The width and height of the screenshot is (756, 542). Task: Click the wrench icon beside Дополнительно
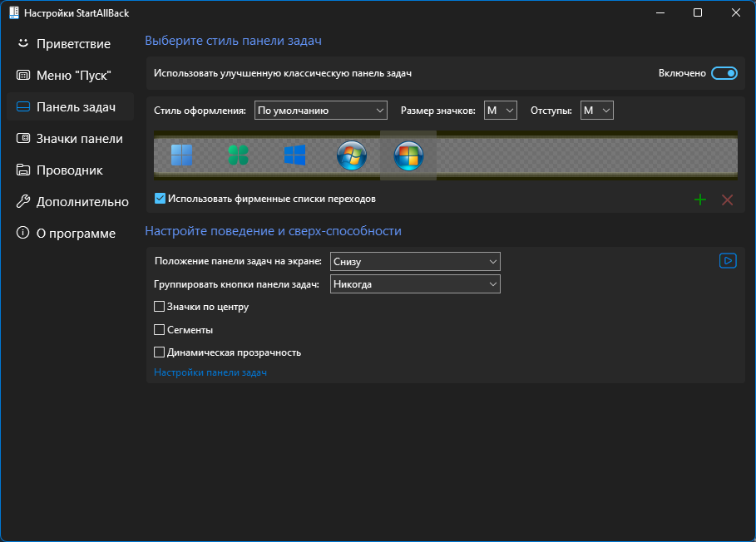click(x=23, y=201)
